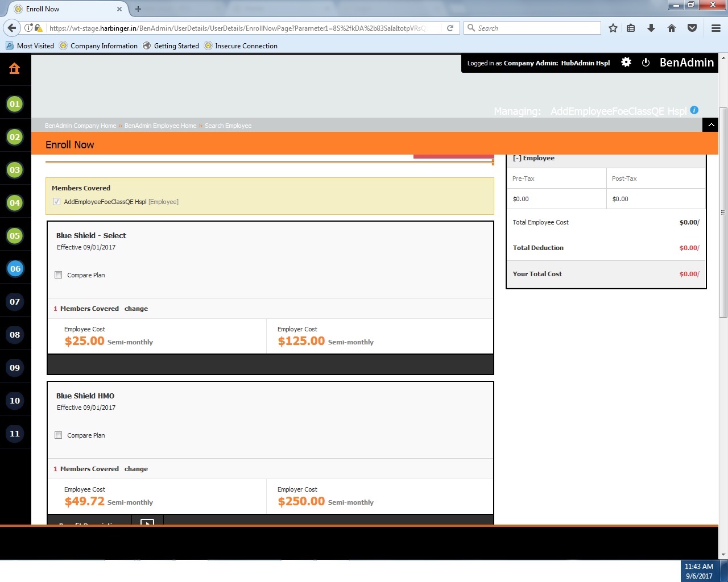The image size is (728, 582).
Task: Click the page vertical scrollbar thumb
Action: 723,212
